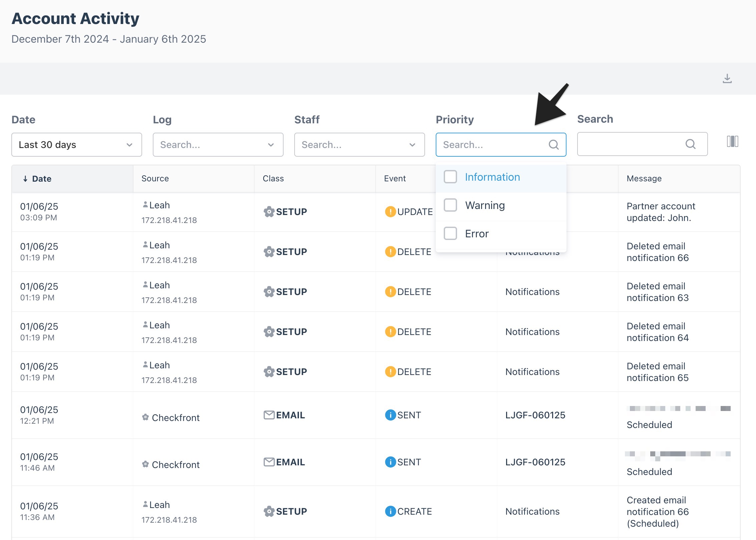Click SETUP gear icon in notification 63 row
The width and height of the screenshot is (756, 540).
point(269,292)
